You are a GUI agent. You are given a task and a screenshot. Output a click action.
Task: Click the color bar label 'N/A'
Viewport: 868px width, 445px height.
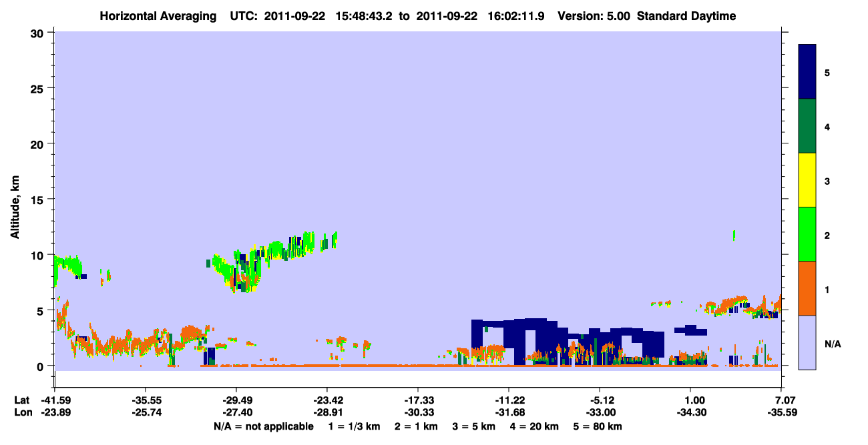pos(833,344)
